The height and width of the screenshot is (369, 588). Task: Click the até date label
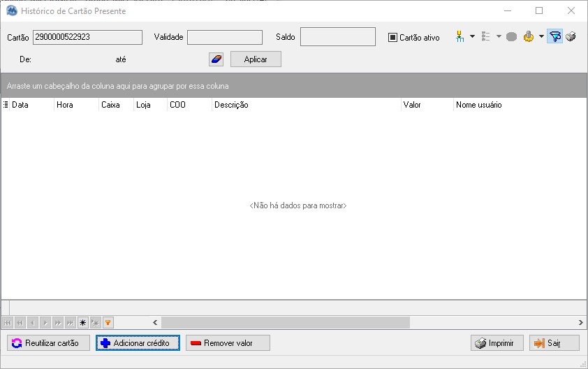tap(120, 59)
